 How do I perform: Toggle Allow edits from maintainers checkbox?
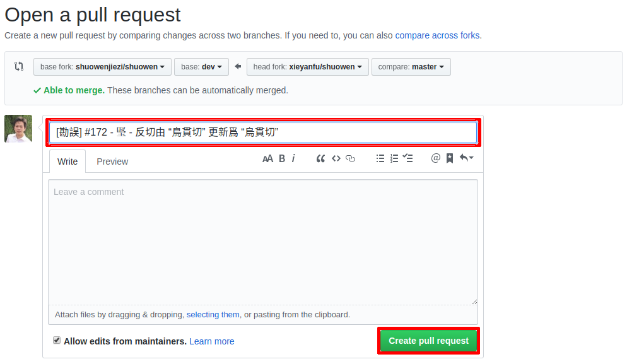tap(57, 341)
